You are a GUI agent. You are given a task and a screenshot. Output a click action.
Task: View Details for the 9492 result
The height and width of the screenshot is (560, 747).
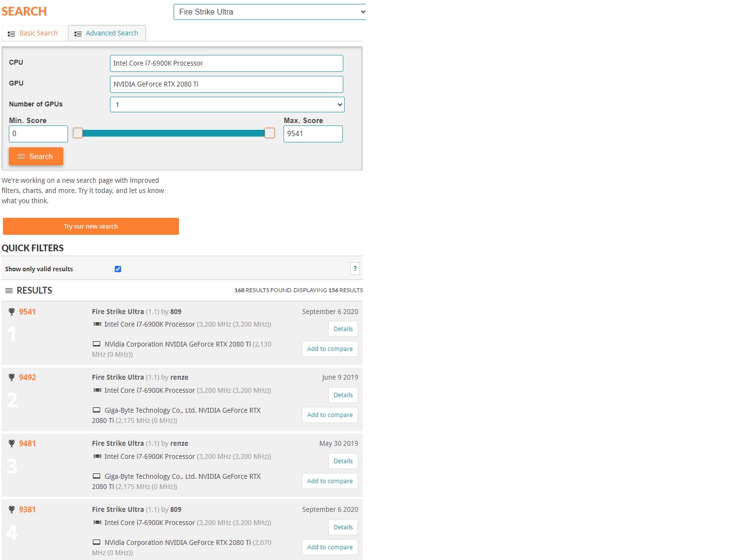[x=343, y=395]
